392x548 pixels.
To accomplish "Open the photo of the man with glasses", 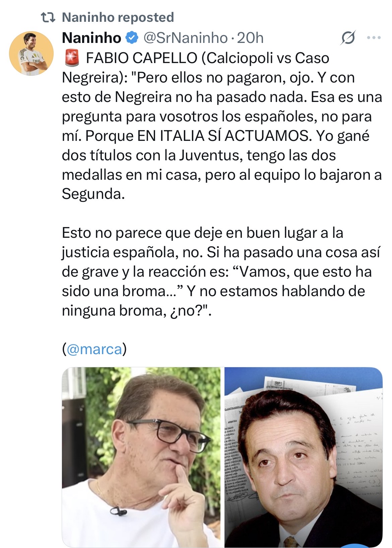I will (x=141, y=457).
